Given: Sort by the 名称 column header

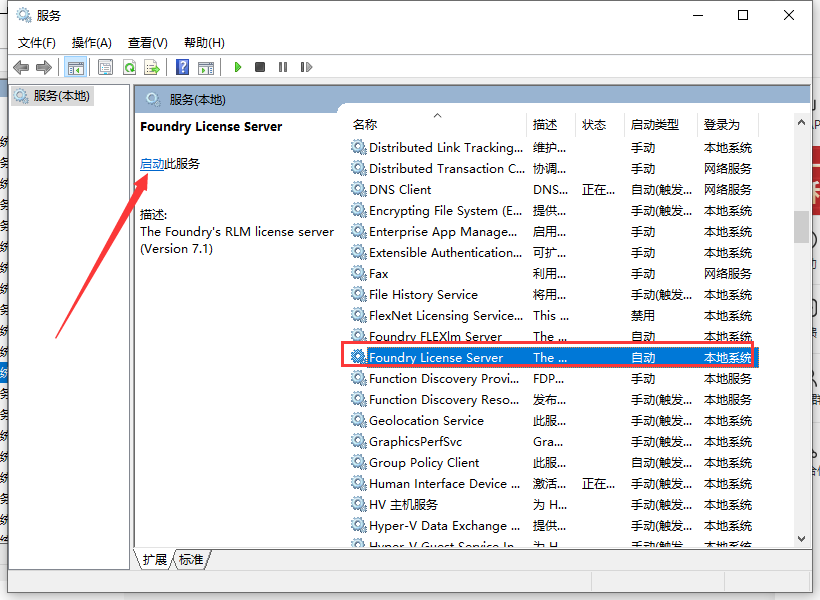Looking at the screenshot, I should click(437, 124).
